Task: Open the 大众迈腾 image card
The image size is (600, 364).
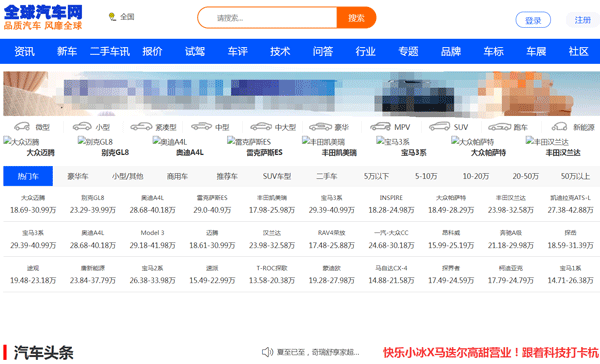Action: 40,147
